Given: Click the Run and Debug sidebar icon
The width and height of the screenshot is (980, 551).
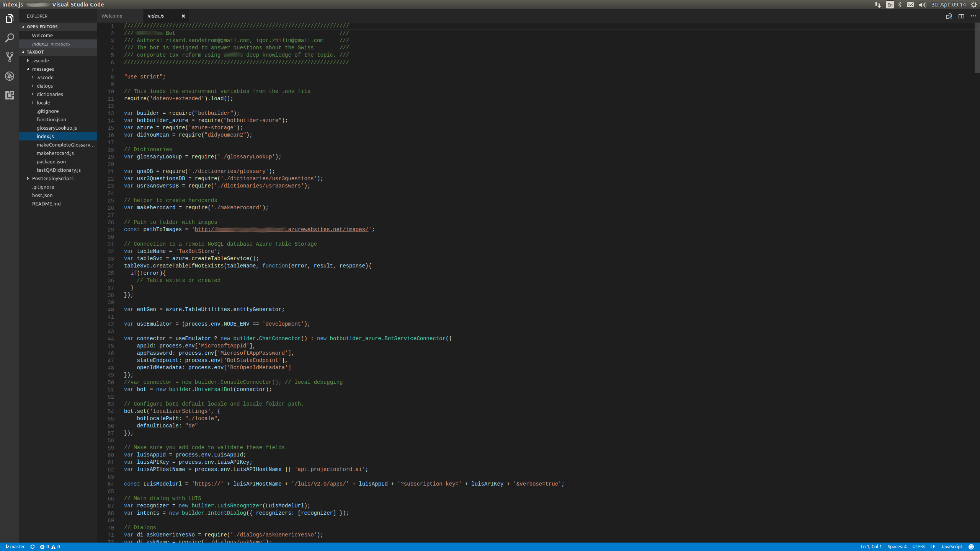Looking at the screenshot, I should coord(10,76).
